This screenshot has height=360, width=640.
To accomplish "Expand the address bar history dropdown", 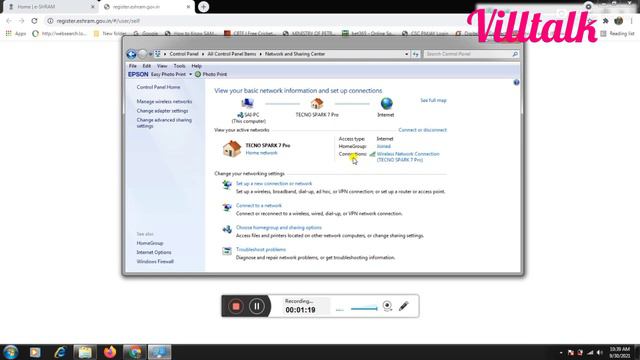I will tap(407, 54).
